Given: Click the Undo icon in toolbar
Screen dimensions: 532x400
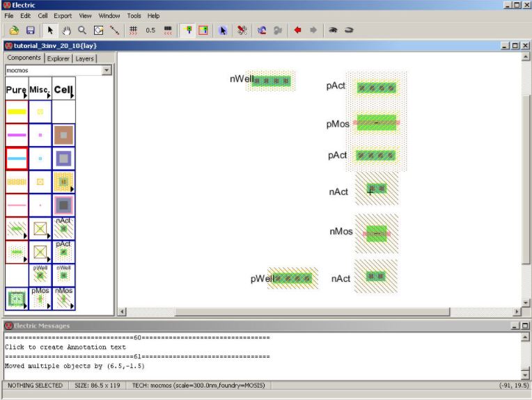Looking at the screenshot, I should click(x=262, y=31).
